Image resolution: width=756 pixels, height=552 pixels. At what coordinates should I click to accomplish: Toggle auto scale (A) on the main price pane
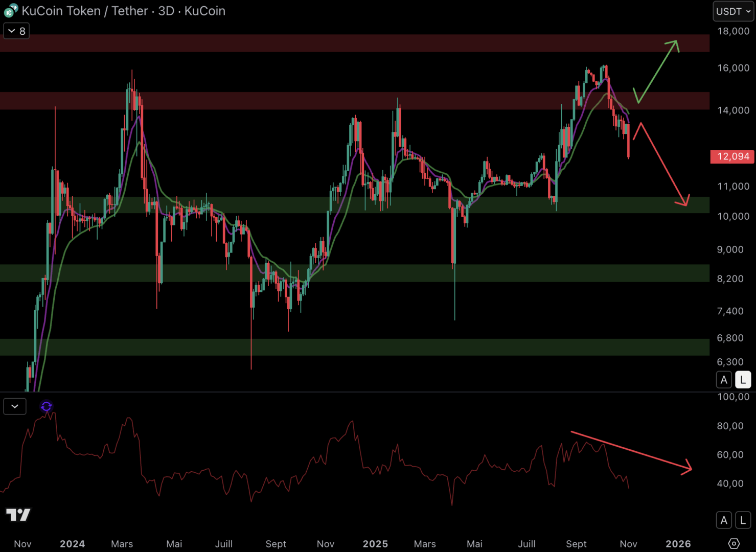[x=724, y=380]
